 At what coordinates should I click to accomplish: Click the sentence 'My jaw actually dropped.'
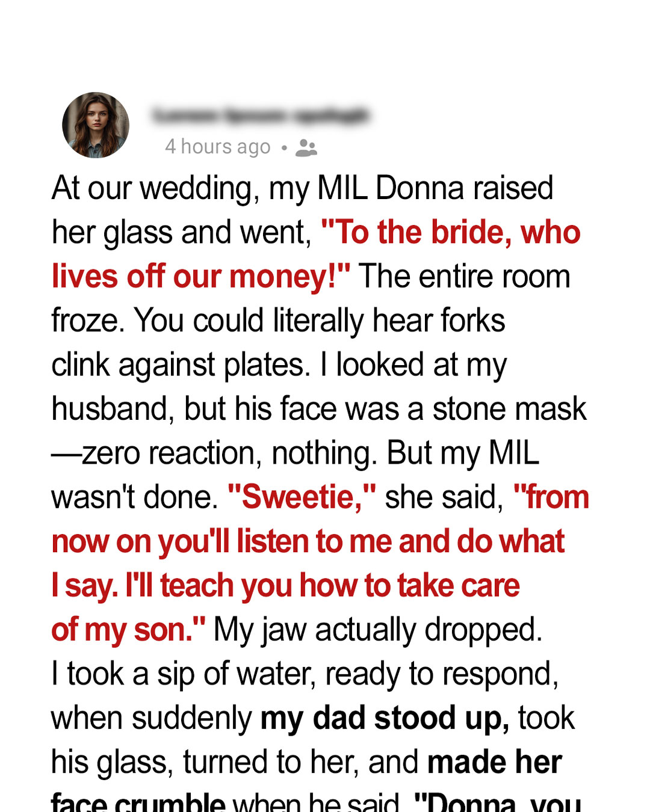379,630
